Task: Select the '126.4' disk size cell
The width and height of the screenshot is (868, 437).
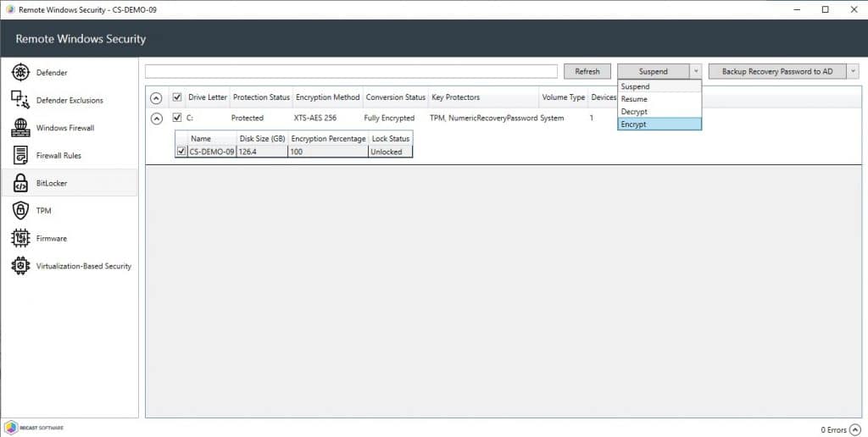Action: coord(263,152)
